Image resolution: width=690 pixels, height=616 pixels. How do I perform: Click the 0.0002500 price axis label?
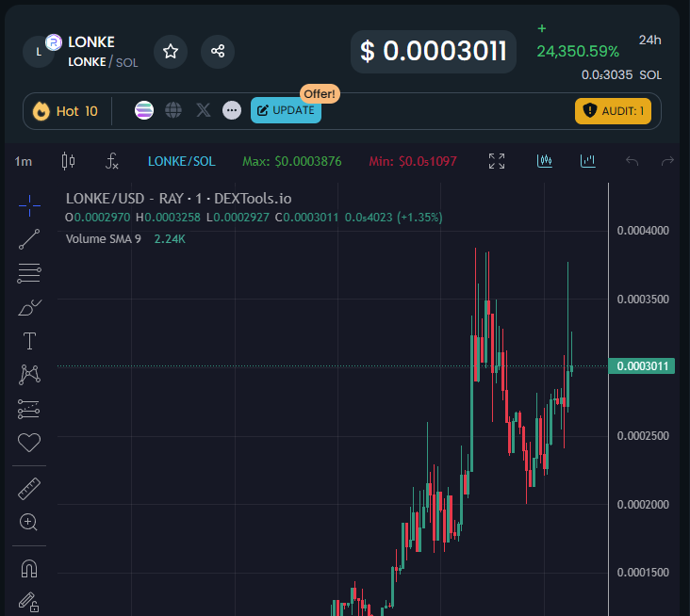pyautogui.click(x=643, y=436)
